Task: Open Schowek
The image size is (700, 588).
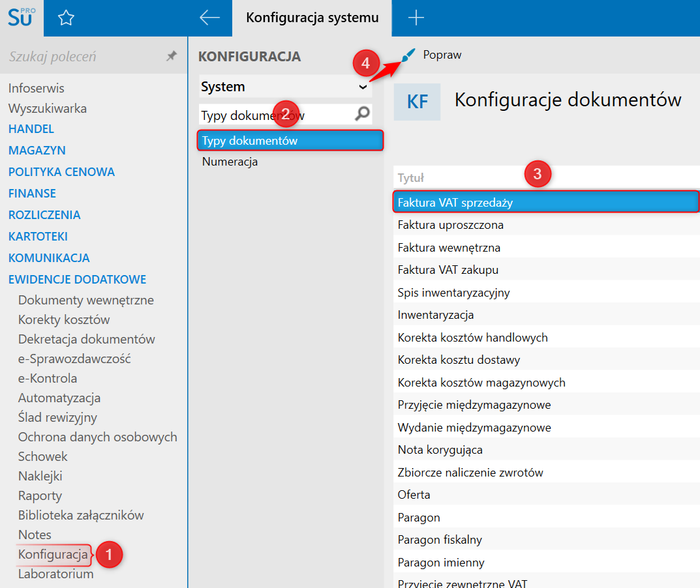Action: (43, 456)
